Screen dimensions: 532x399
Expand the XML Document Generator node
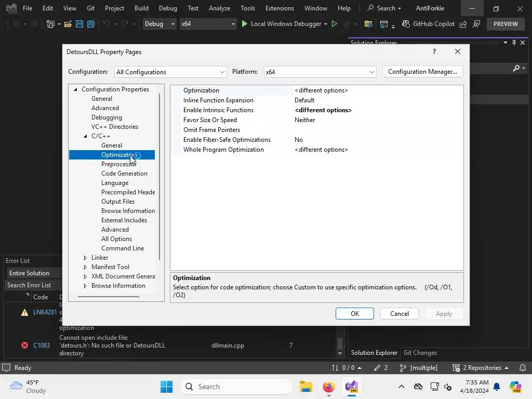[x=85, y=276]
